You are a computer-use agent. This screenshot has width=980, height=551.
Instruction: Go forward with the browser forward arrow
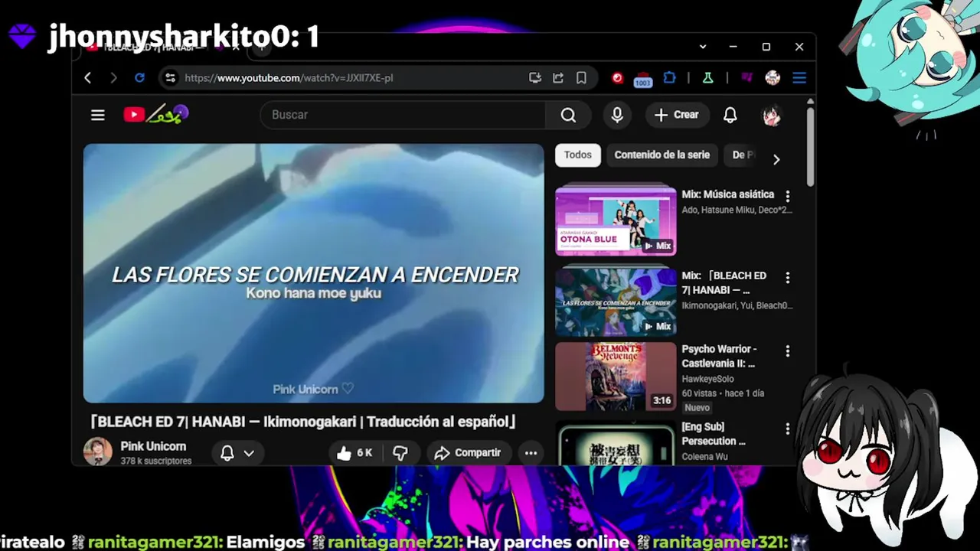click(113, 78)
